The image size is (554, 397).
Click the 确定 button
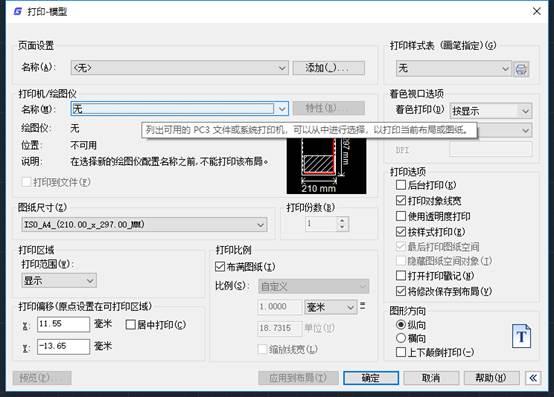pos(371,378)
